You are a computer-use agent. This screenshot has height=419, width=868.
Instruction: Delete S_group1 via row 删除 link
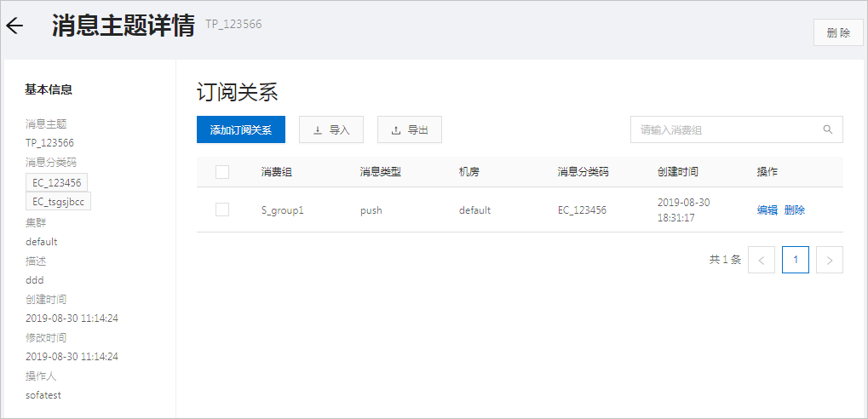(x=795, y=209)
